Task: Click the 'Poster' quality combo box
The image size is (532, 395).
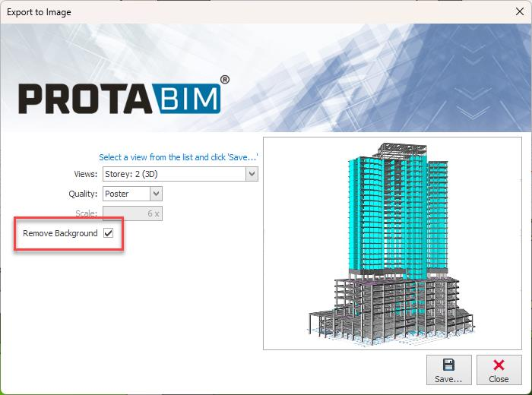Action: click(x=125, y=194)
